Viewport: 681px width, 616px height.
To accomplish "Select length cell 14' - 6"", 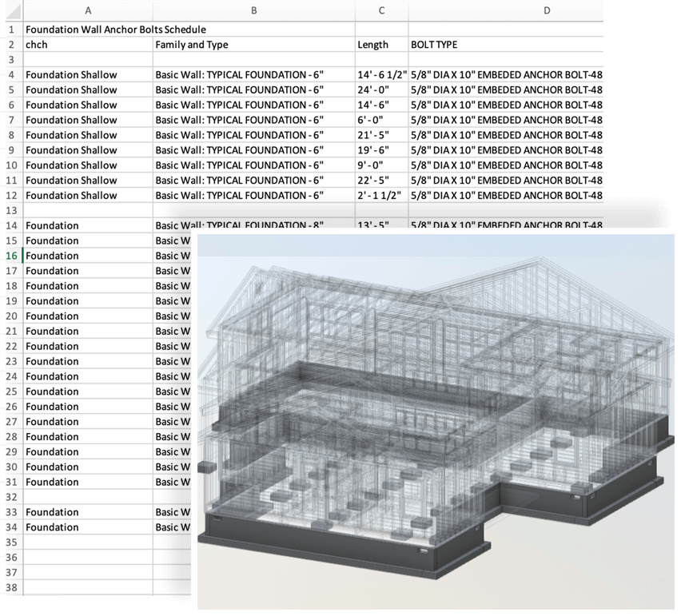I will tap(381, 105).
